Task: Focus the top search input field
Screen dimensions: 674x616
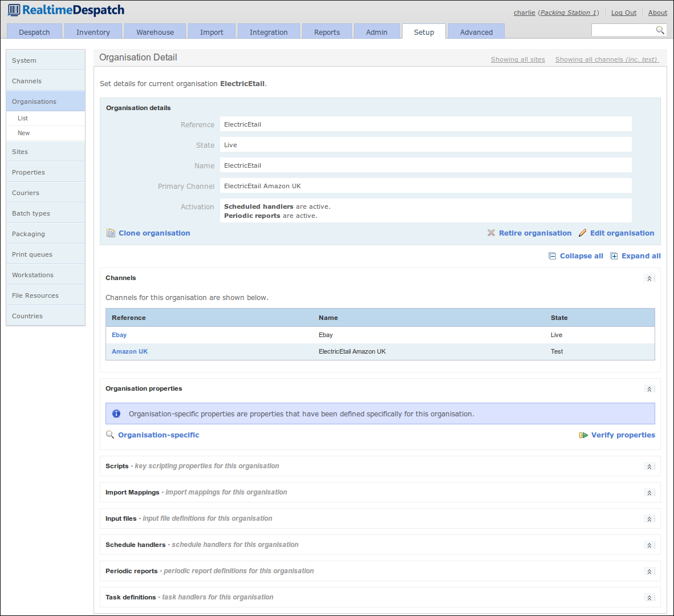Action: [624, 30]
